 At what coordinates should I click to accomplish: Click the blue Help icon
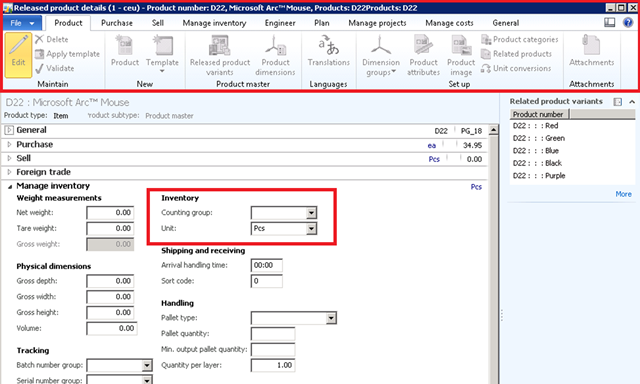tap(628, 22)
